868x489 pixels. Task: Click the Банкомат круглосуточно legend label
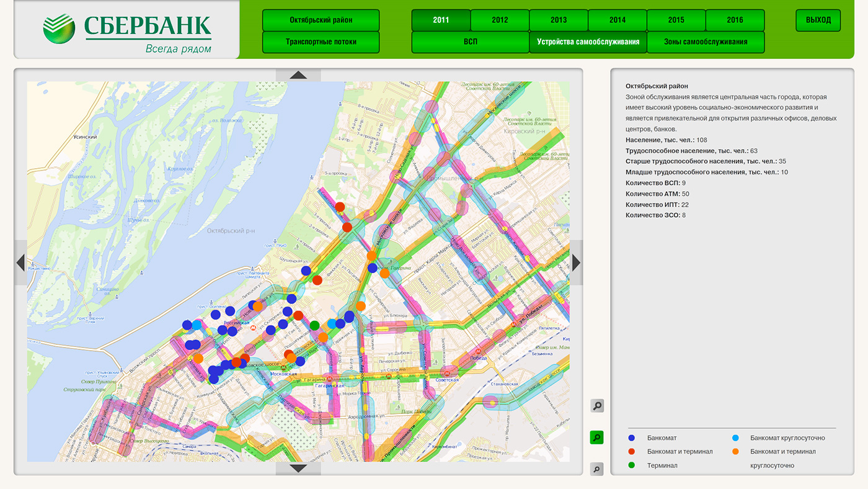pos(787,438)
